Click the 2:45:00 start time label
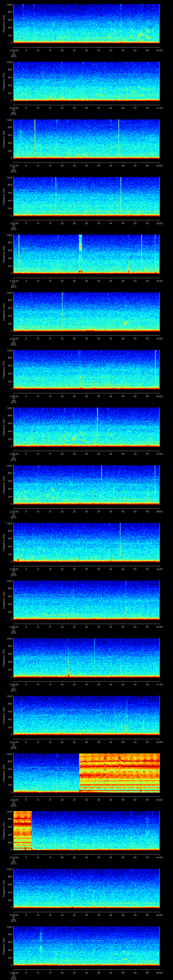 14,973
